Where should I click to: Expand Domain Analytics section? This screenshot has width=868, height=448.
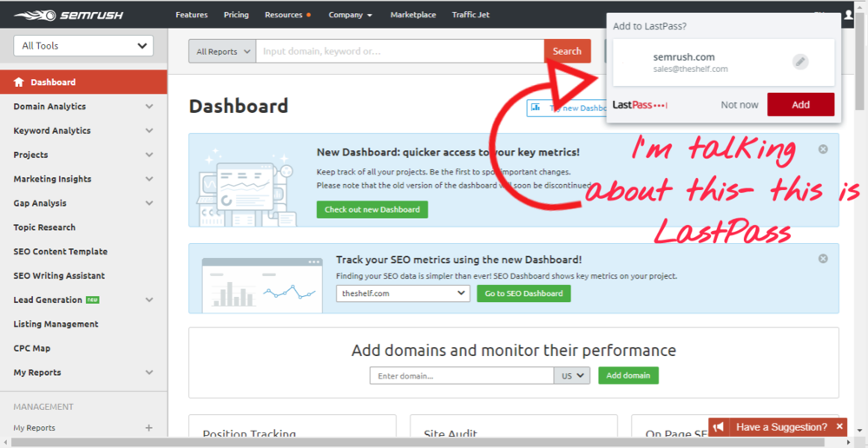[149, 106]
